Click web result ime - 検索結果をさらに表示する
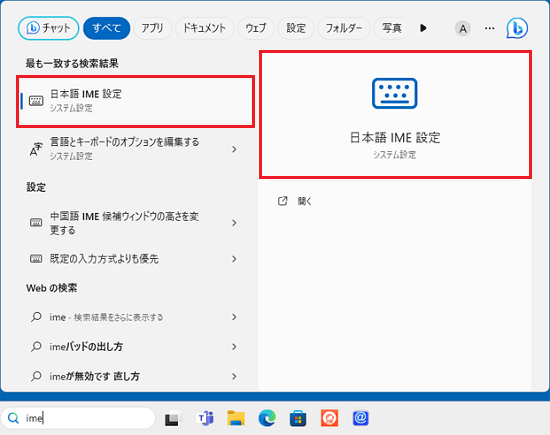The width and height of the screenshot is (550, 435). [125, 317]
